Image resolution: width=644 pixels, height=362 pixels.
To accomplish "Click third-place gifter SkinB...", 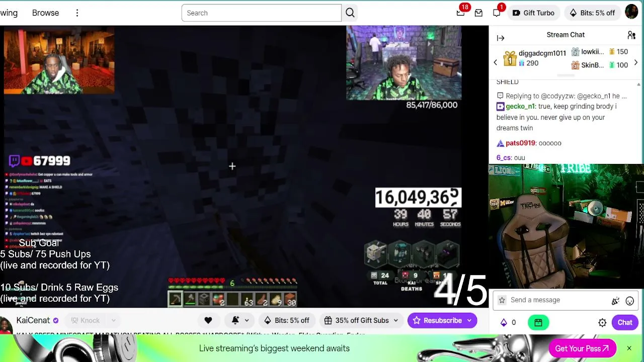I will coord(592,65).
